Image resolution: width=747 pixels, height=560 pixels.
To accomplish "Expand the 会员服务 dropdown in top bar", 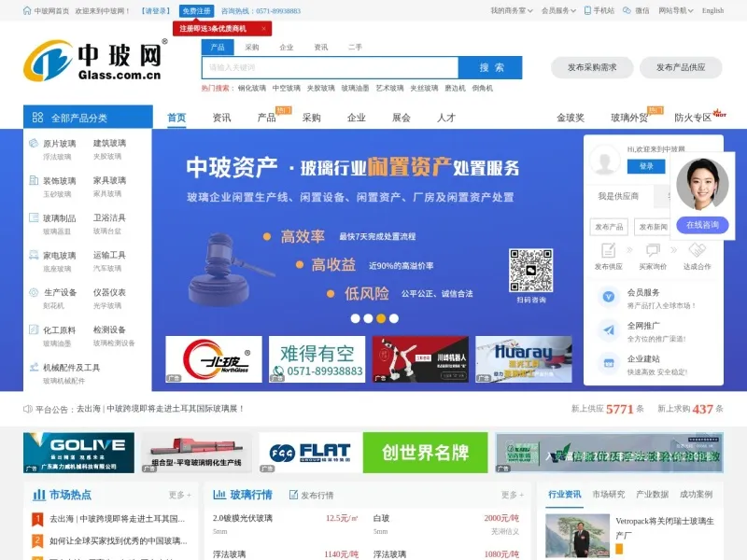I will click(x=558, y=10).
